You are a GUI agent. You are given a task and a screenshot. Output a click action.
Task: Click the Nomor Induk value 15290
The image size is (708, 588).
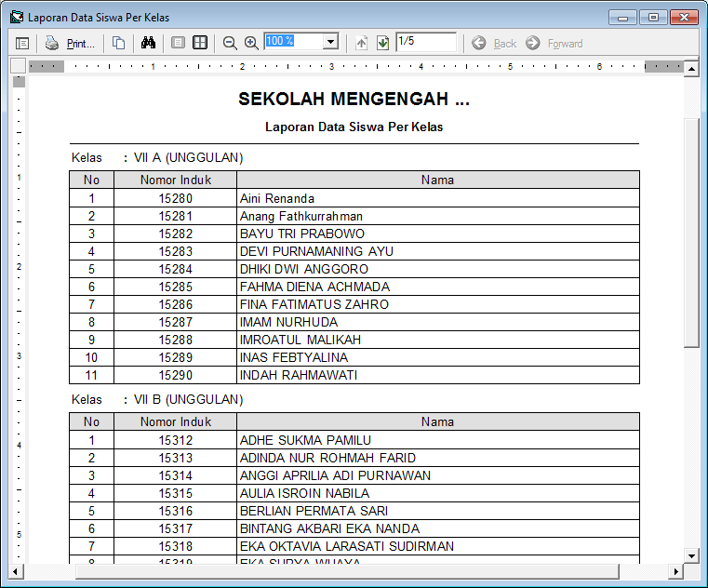176,375
